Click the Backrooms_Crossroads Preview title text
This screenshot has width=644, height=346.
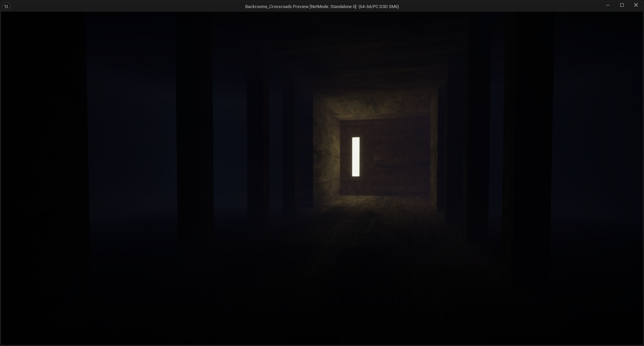[276, 7]
